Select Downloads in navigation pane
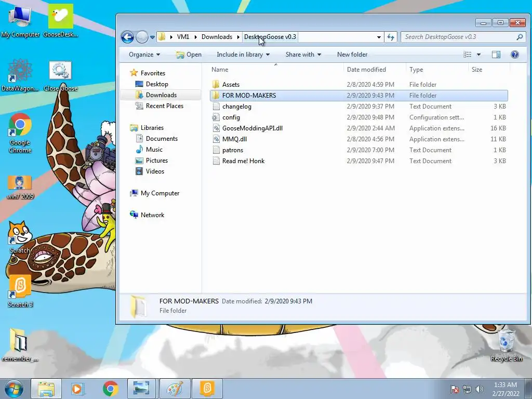Viewport: 532px width, 399px height. [x=161, y=95]
